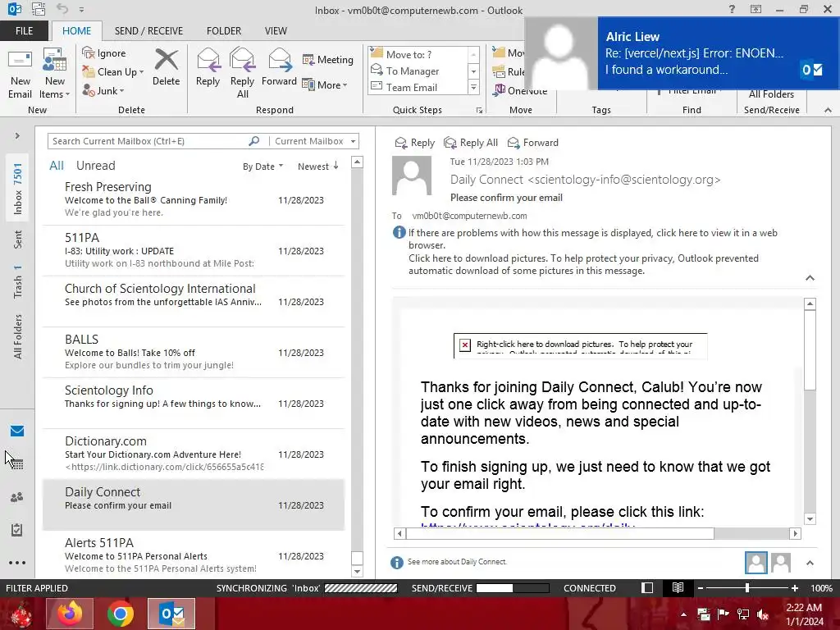840x630 pixels.
Task: Switch to Reading view in status bar
Action: 678,587
